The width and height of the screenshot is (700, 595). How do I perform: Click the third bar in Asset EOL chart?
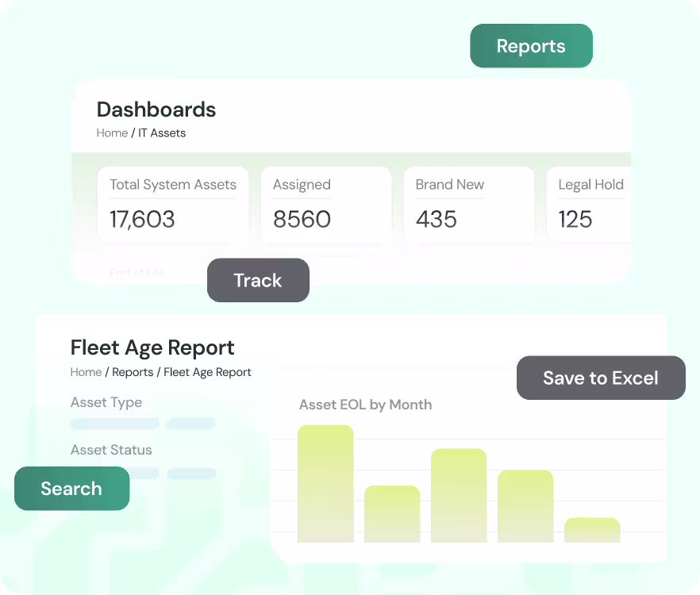pos(459,496)
